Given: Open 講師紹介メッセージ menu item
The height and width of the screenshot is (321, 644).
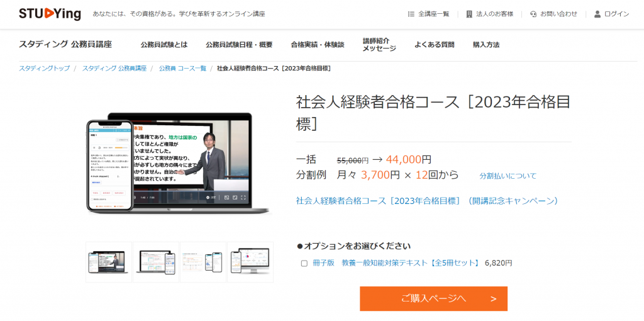Looking at the screenshot, I should 379,45.
